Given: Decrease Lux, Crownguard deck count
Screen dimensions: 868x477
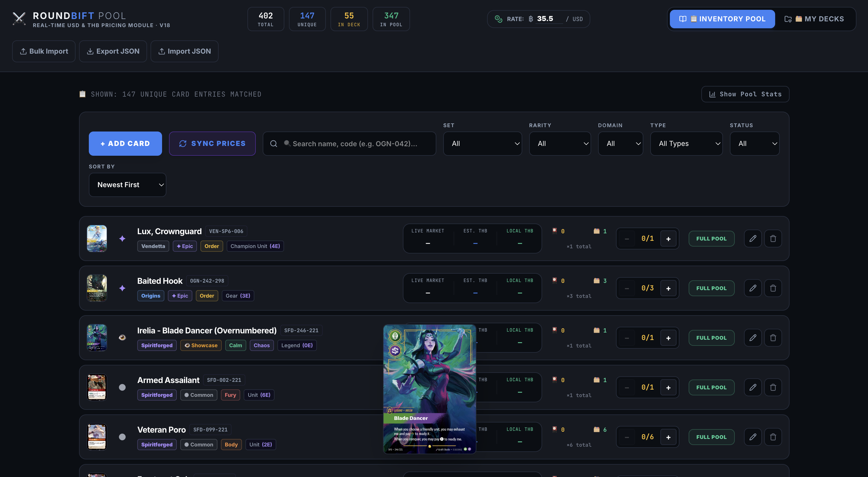Looking at the screenshot, I should tap(627, 239).
